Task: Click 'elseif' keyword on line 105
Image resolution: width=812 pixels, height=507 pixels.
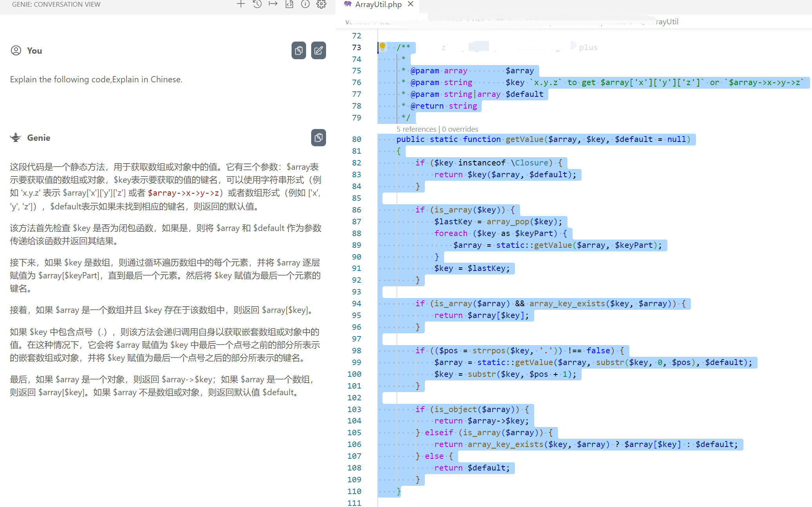Action: tap(439, 432)
